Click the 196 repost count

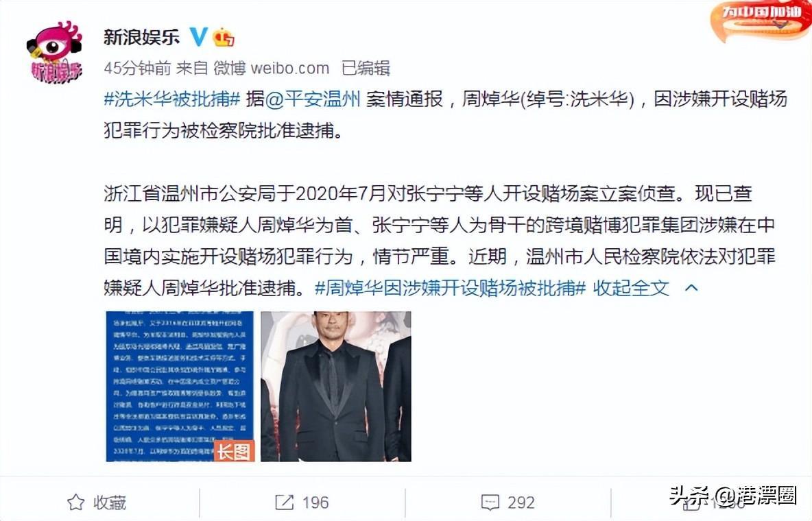315,502
